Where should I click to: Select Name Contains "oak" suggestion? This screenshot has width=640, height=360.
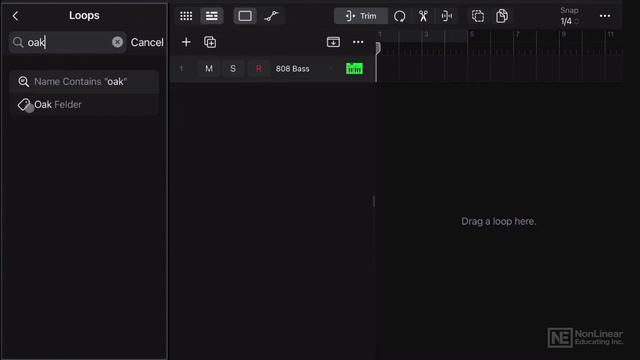point(84,82)
